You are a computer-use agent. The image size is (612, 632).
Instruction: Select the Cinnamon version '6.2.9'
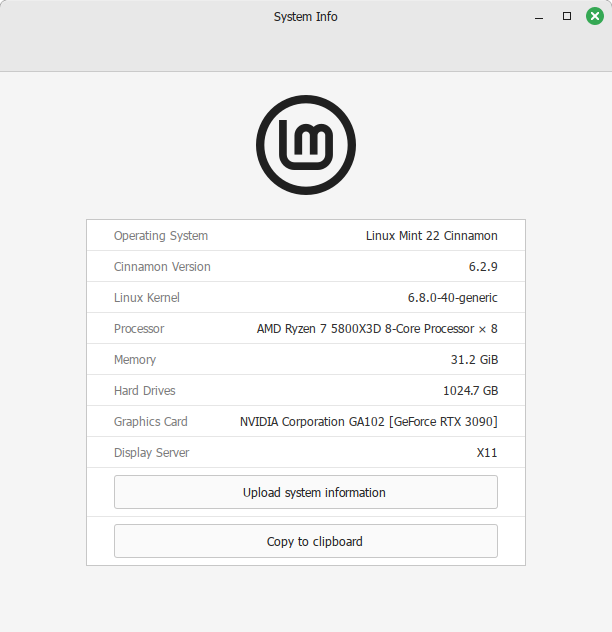(483, 267)
